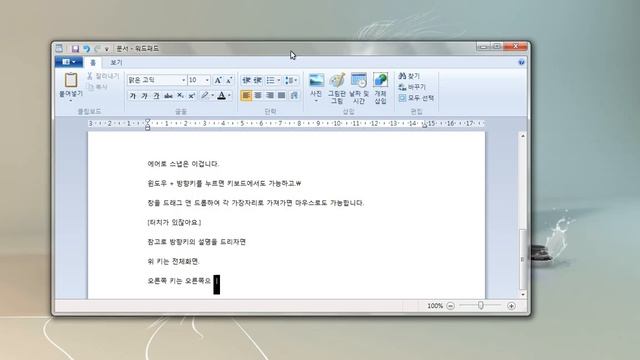Click 바꾸기 (Replace) in the editing group
The height and width of the screenshot is (360, 640).
[412, 87]
